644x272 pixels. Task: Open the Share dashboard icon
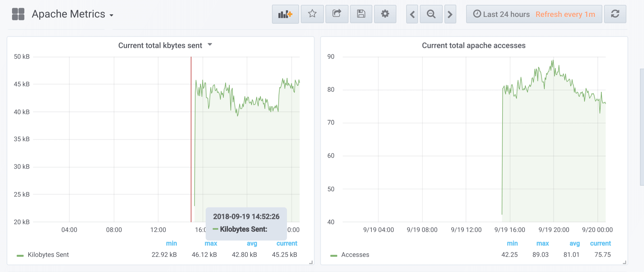[x=337, y=14]
